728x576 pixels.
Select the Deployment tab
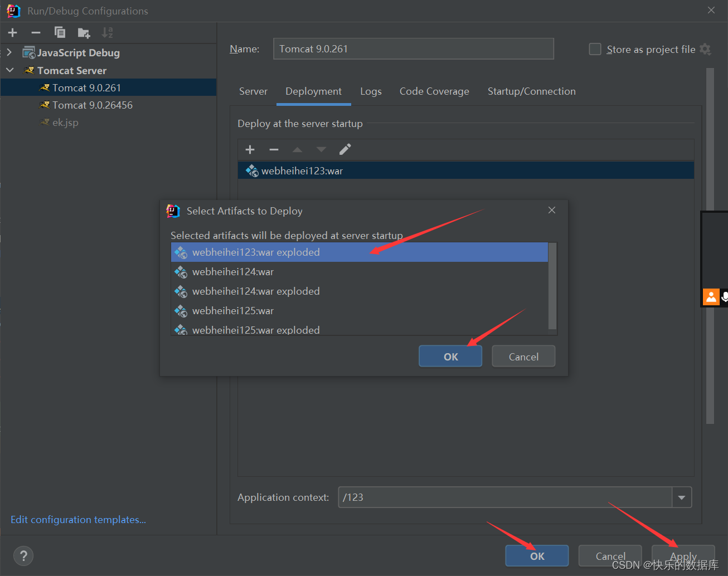coord(313,91)
